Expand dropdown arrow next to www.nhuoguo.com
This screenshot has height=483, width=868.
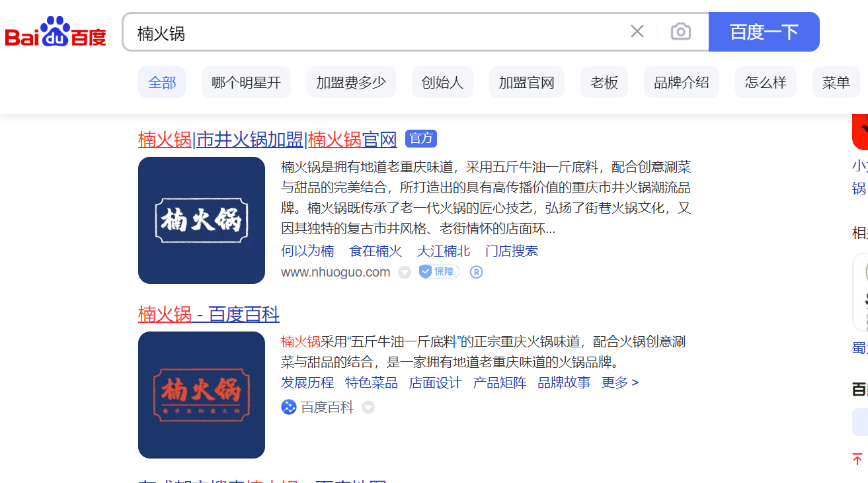click(x=405, y=273)
